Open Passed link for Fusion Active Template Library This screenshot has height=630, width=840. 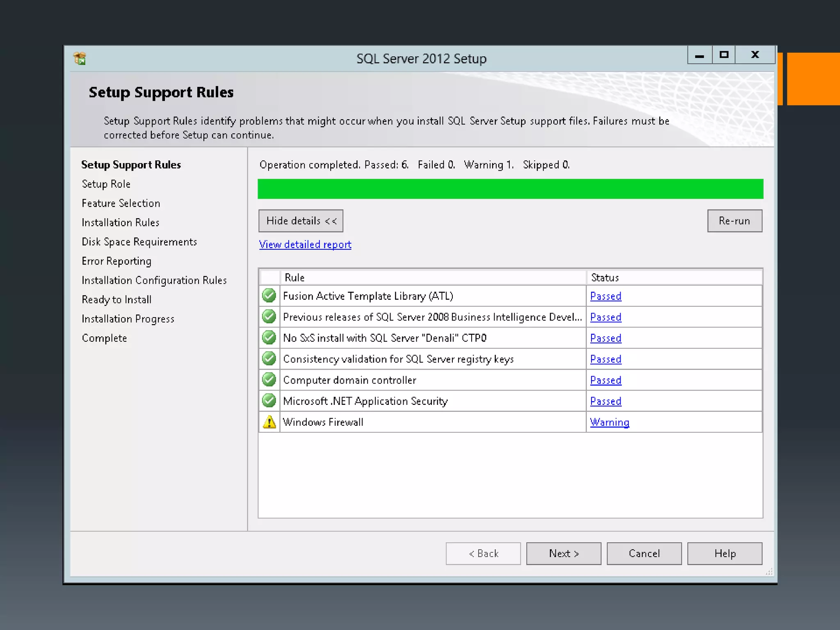(x=605, y=296)
